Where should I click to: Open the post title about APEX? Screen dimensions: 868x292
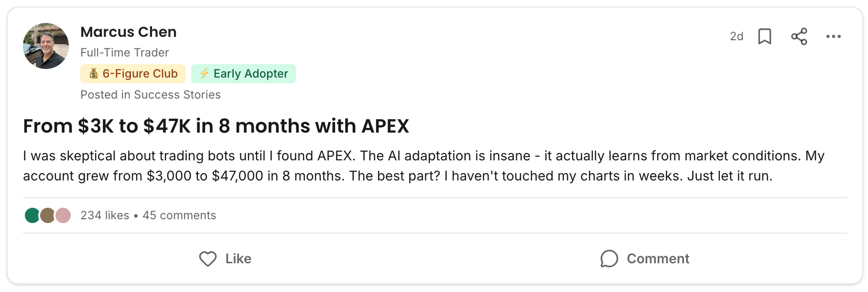pyautogui.click(x=216, y=126)
